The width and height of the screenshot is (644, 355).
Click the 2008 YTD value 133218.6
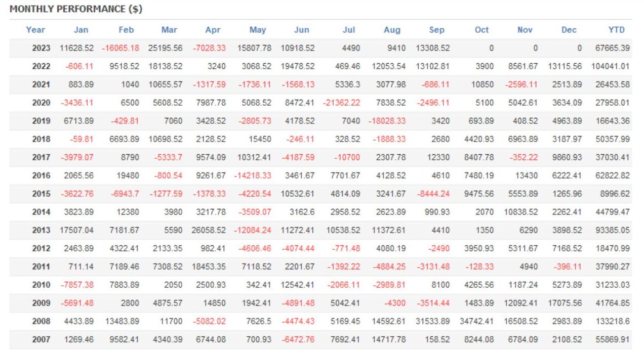pos(613,321)
